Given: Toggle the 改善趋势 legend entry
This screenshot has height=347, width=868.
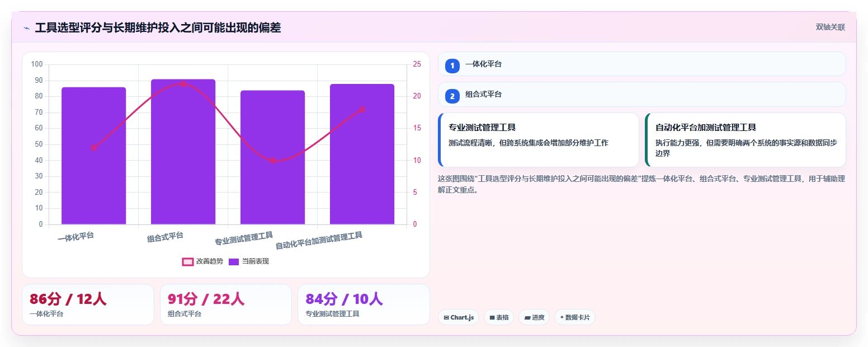Looking at the screenshot, I should click(x=202, y=261).
